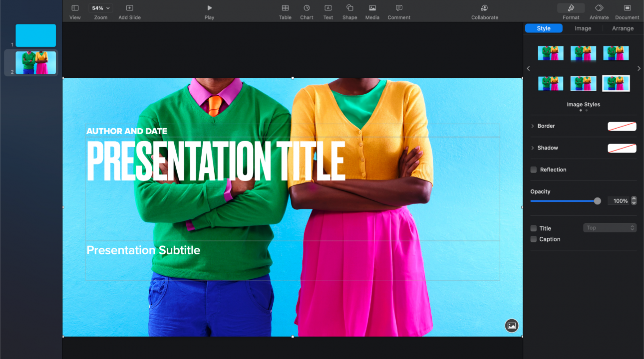
Task: Click the Collaborate button
Action: coord(484,10)
